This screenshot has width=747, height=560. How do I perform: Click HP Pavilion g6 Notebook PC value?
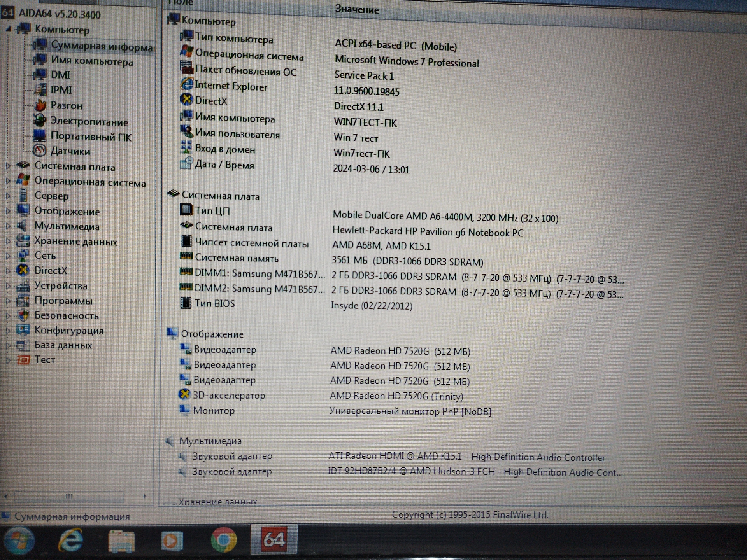coord(428,231)
